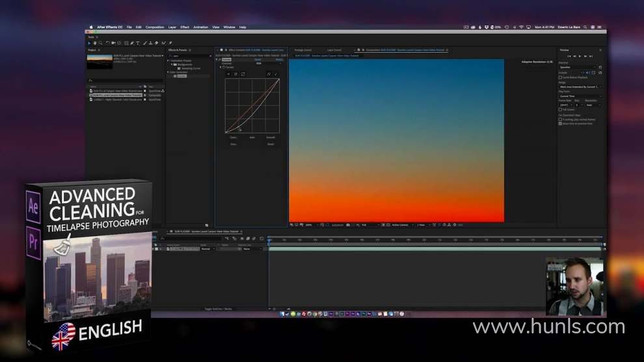Select the Zoom magnifier tool
This screenshot has width=644, height=362.
click(101, 43)
